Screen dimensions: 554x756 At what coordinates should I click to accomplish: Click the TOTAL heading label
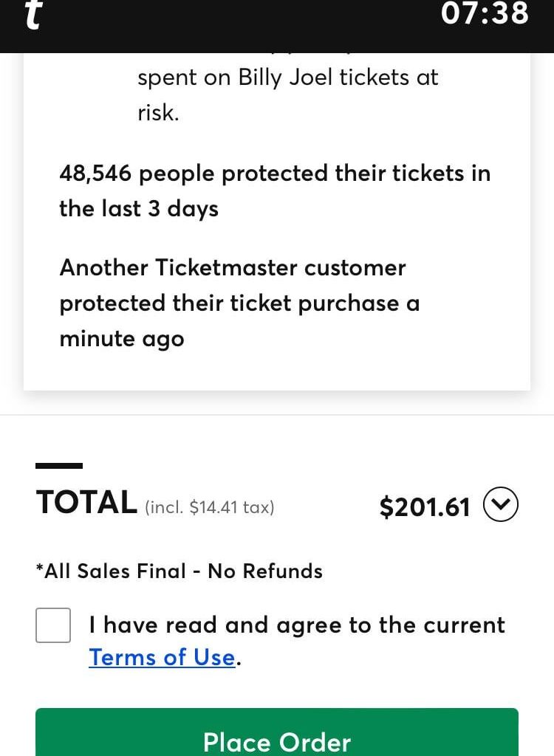[86, 503]
